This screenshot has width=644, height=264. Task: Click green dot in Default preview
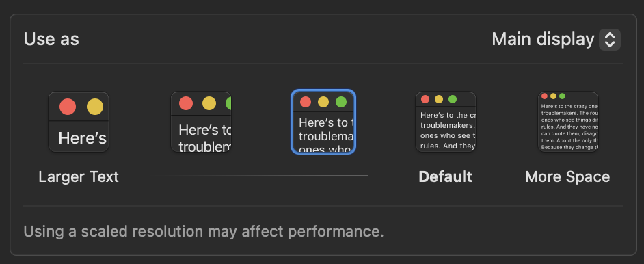(x=453, y=99)
